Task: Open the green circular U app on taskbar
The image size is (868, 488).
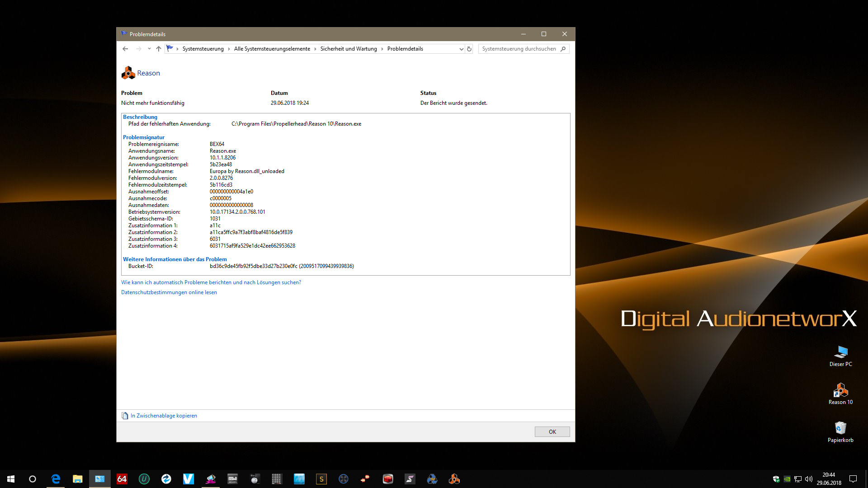Action: [x=144, y=479]
